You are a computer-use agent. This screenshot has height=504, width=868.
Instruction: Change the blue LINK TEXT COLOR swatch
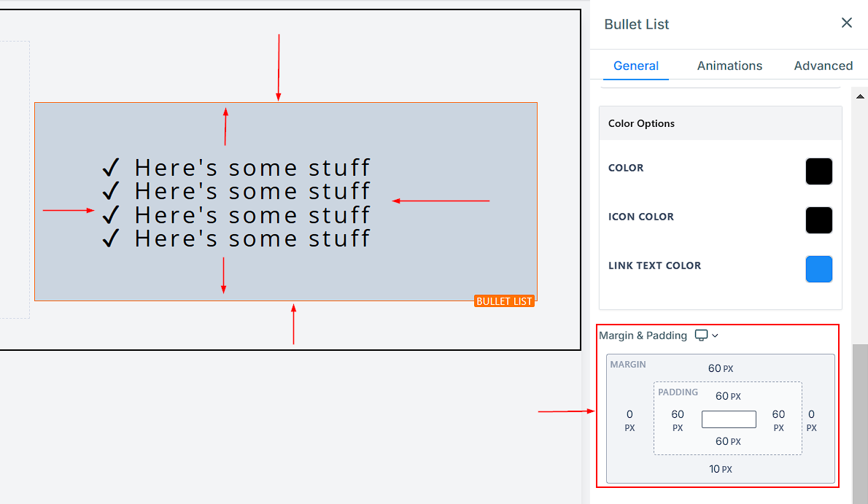pyautogui.click(x=818, y=269)
